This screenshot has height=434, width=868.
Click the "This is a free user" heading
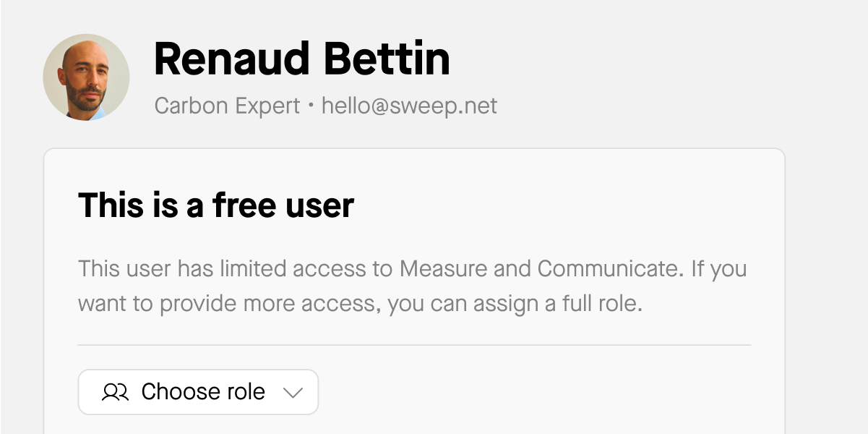click(215, 205)
